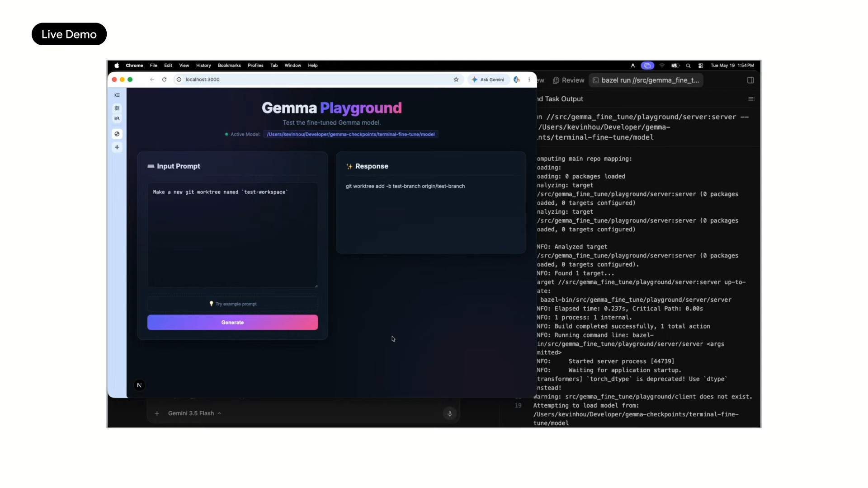This screenshot has width=868, height=488.
Task: Open the tab groups grid icon
Action: click(117, 108)
